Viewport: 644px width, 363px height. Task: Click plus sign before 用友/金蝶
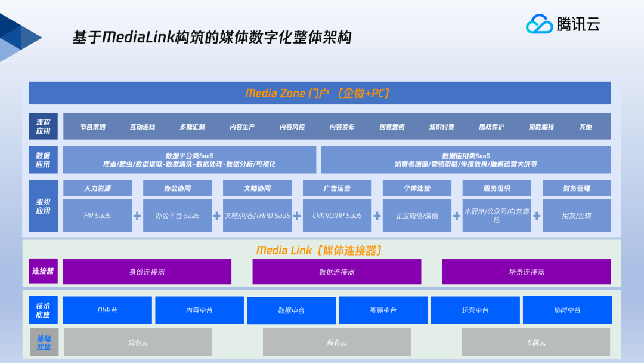point(537,216)
